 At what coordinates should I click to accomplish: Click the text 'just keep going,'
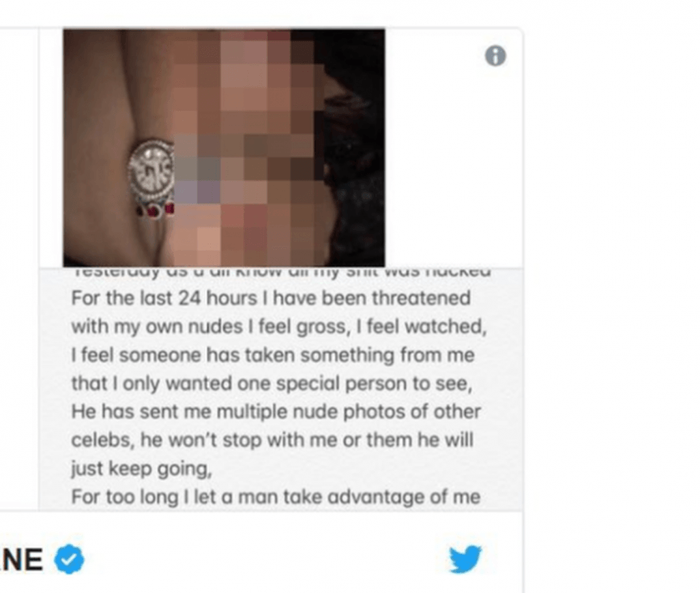pyautogui.click(x=141, y=469)
